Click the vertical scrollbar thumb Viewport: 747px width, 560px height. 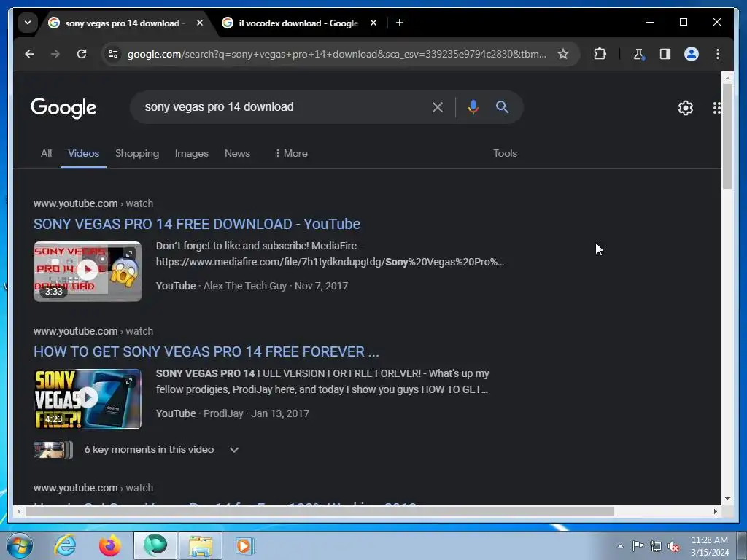(x=727, y=136)
